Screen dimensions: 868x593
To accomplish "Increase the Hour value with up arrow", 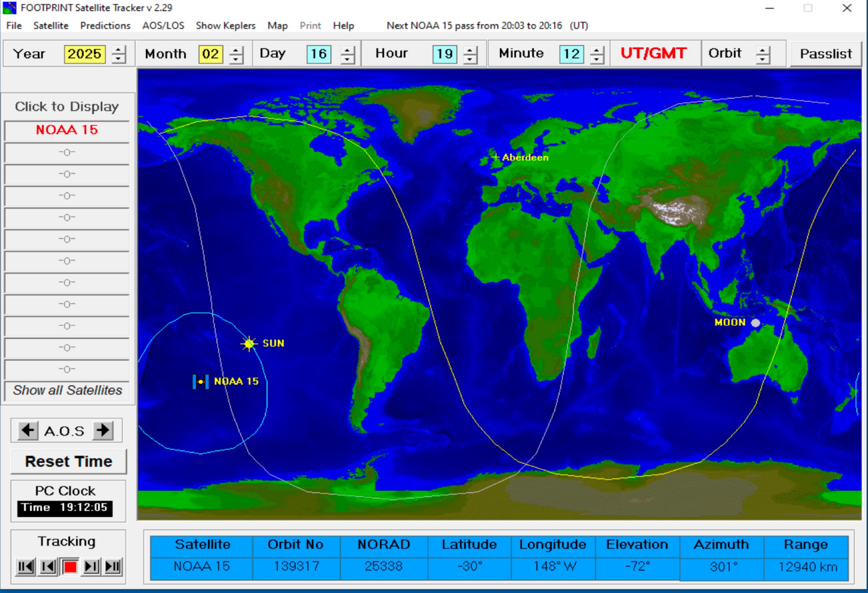I will [x=470, y=50].
